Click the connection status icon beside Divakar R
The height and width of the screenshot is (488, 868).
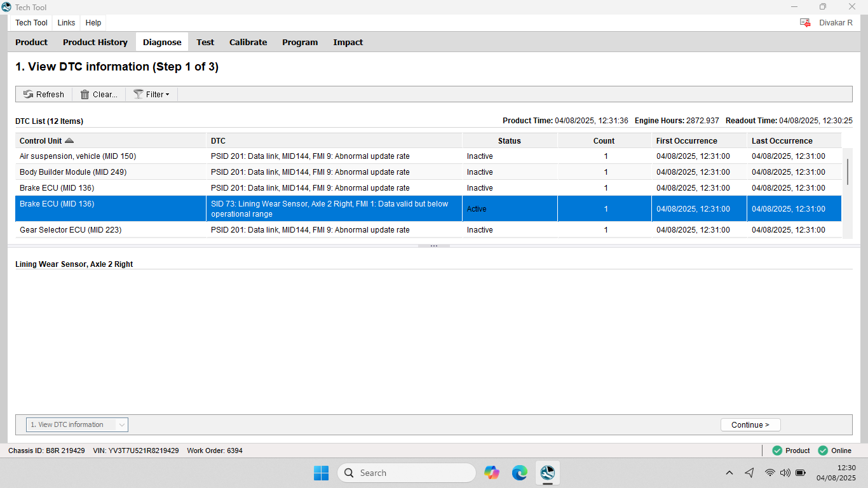tap(805, 22)
